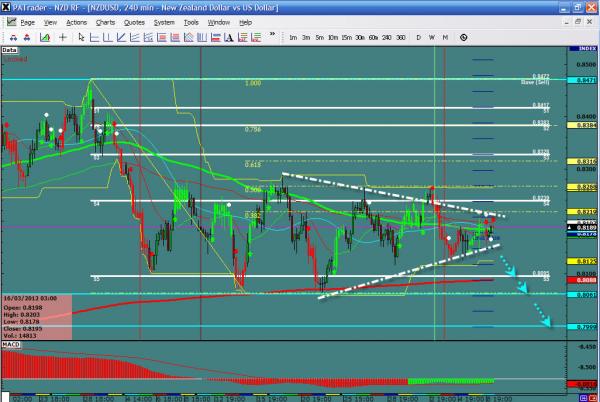Open the Charts dropdown menu
The width and height of the screenshot is (600, 402).
coord(108,21)
